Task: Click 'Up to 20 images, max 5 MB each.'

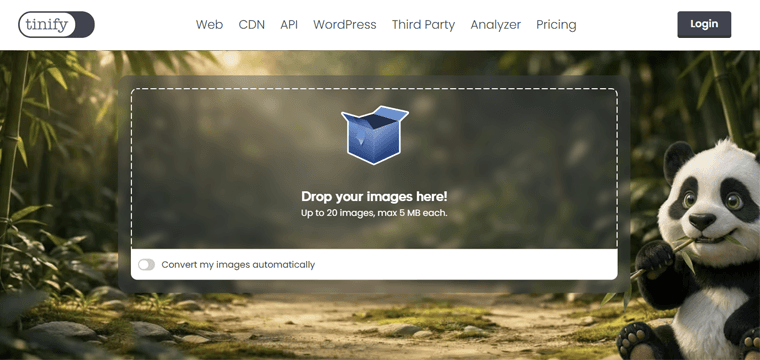Action: 374,213
